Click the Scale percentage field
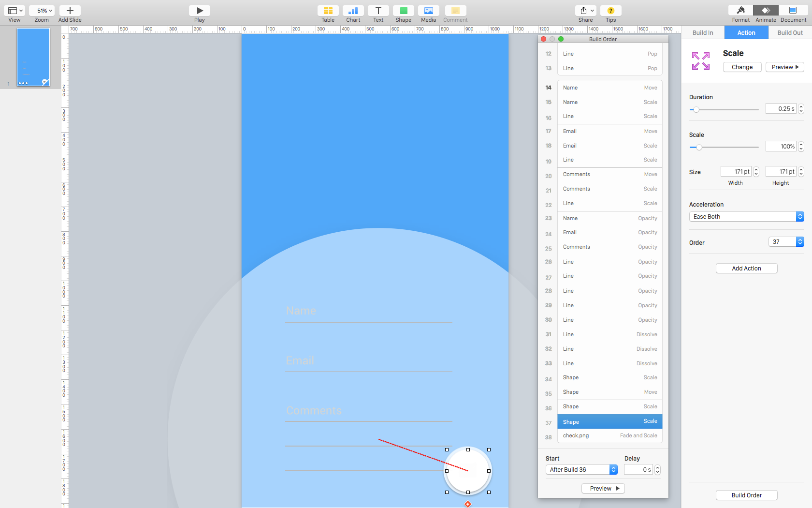 click(781, 147)
